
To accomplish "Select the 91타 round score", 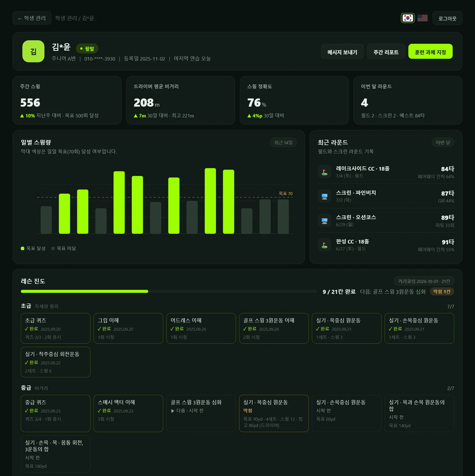I will coord(448,242).
